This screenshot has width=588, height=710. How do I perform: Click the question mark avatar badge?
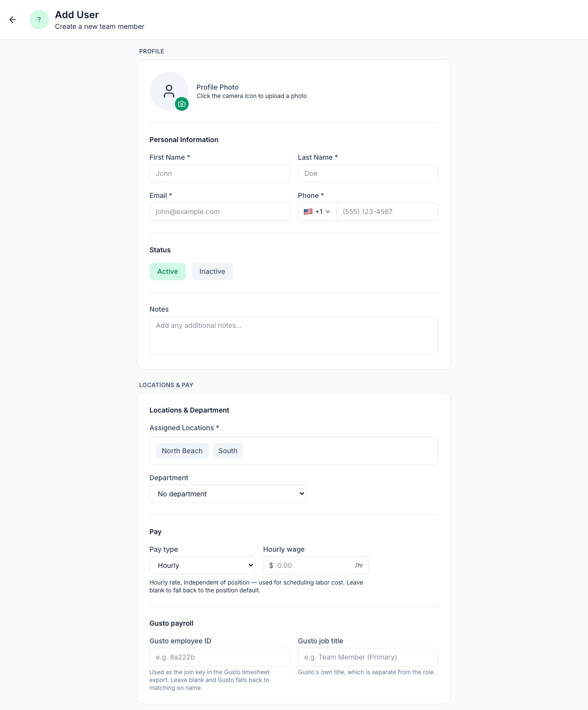[39, 20]
